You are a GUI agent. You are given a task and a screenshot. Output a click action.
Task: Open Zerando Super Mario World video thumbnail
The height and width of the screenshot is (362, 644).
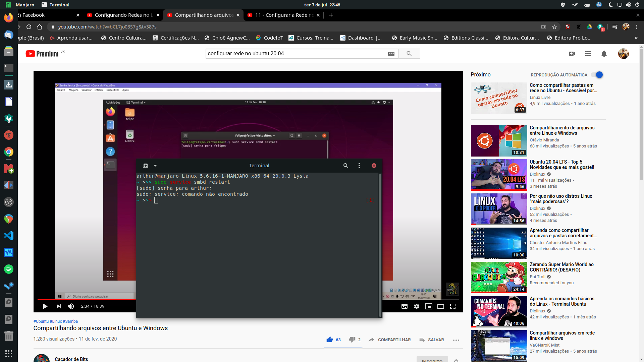[x=499, y=277]
